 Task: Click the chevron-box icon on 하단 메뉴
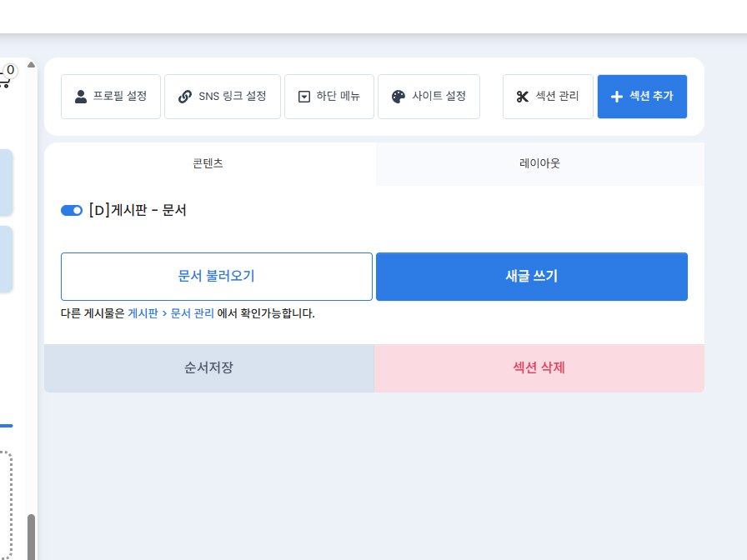[305, 96]
